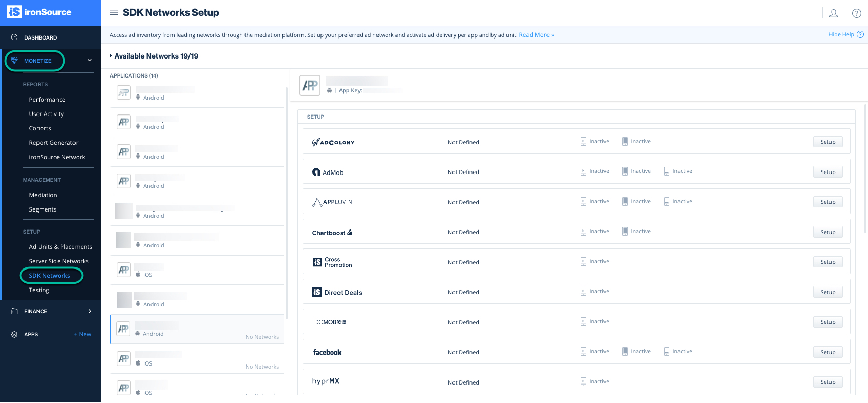Open SDK Networks in the sidebar
Image resolution: width=868 pixels, height=403 pixels.
click(x=49, y=276)
